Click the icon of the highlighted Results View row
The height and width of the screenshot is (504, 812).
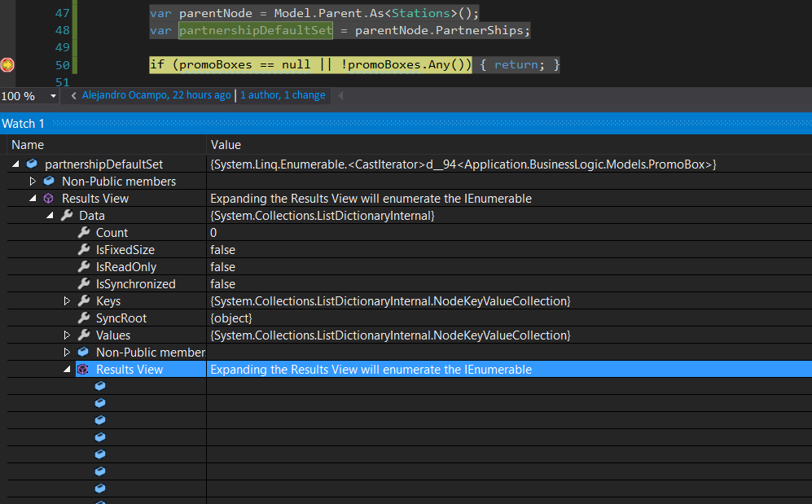pos(83,369)
